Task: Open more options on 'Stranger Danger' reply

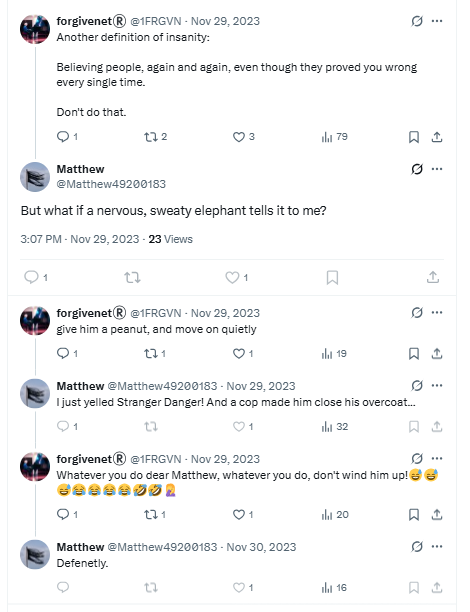Action: (x=437, y=386)
